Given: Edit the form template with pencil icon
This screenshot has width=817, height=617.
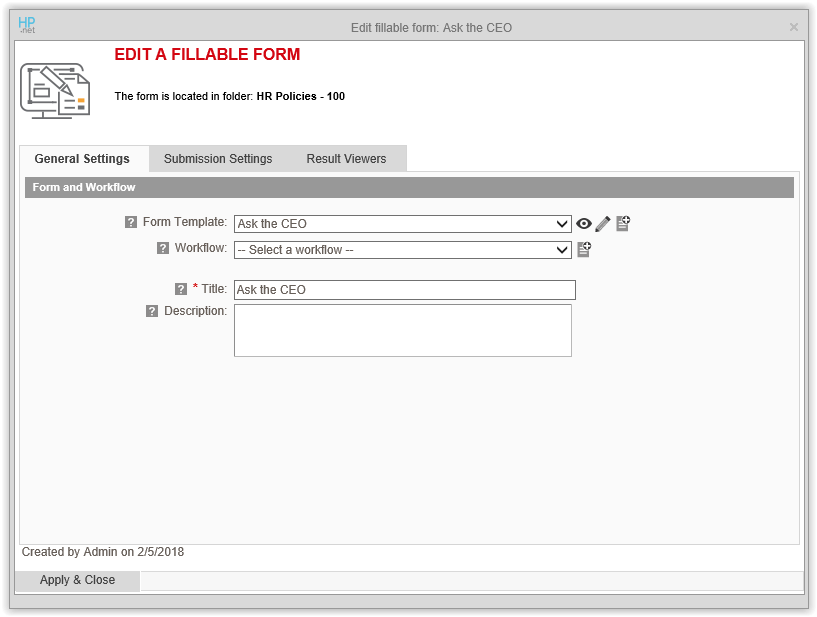Looking at the screenshot, I should pos(603,224).
